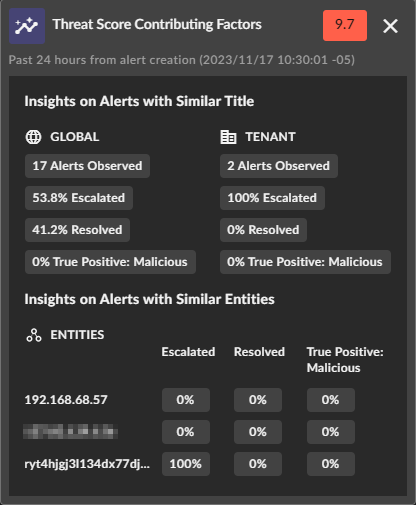Click the Escalated column header
This screenshot has height=505, width=416.
(188, 352)
